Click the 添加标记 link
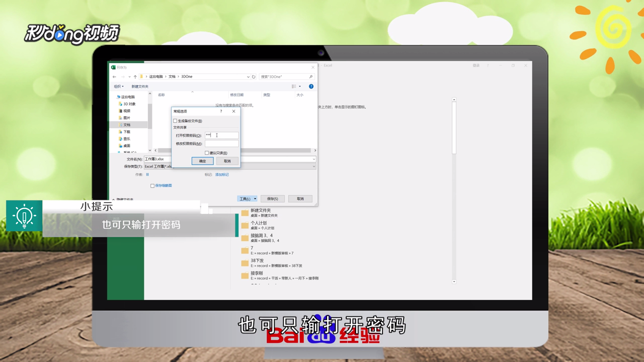Viewport: 644px width, 362px height. [x=222, y=174]
